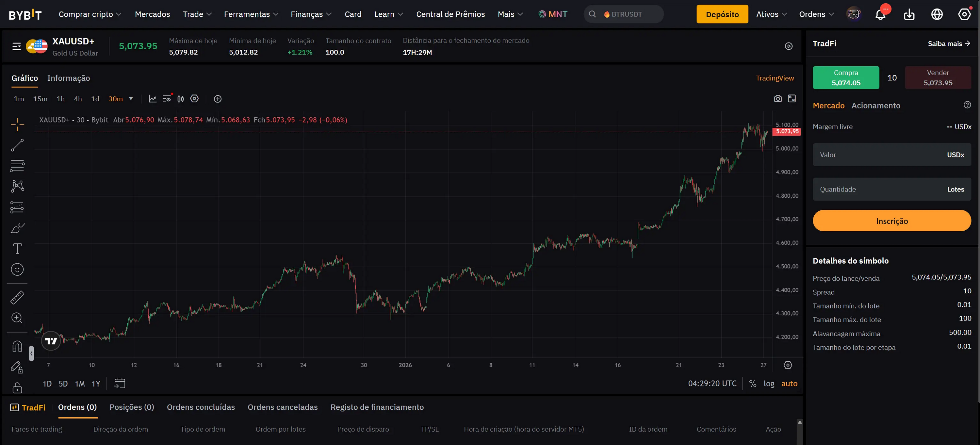Click the orange Inscrição button

(892, 221)
